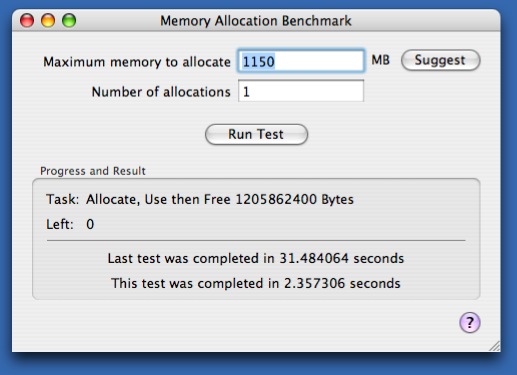Image resolution: width=517 pixels, height=375 pixels.
Task: Click the MB unit label
Action: (381, 60)
